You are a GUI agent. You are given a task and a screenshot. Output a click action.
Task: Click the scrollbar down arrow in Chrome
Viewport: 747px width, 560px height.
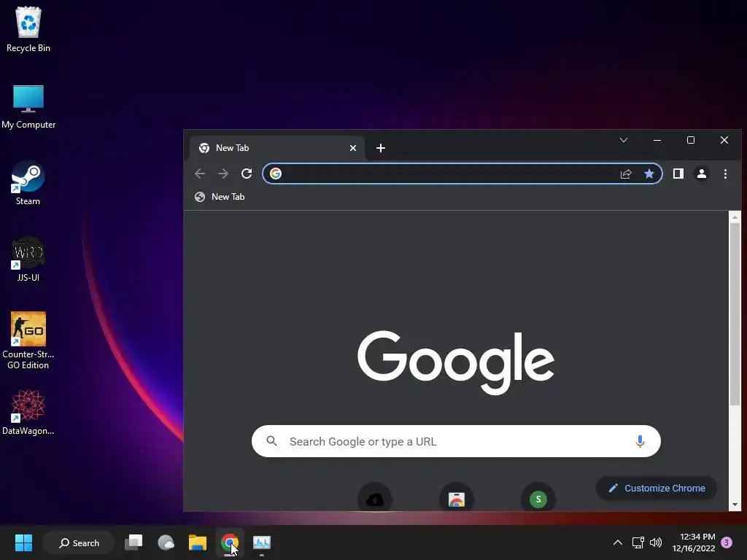(735, 505)
